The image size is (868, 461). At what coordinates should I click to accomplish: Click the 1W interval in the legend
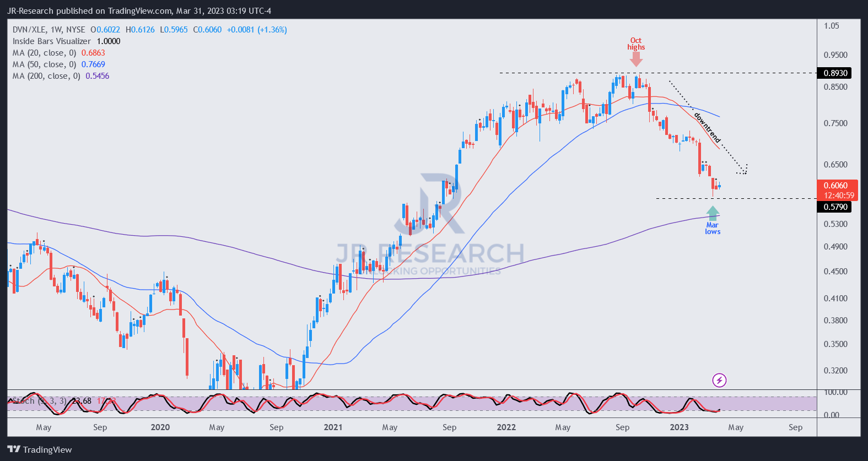[x=56, y=30]
